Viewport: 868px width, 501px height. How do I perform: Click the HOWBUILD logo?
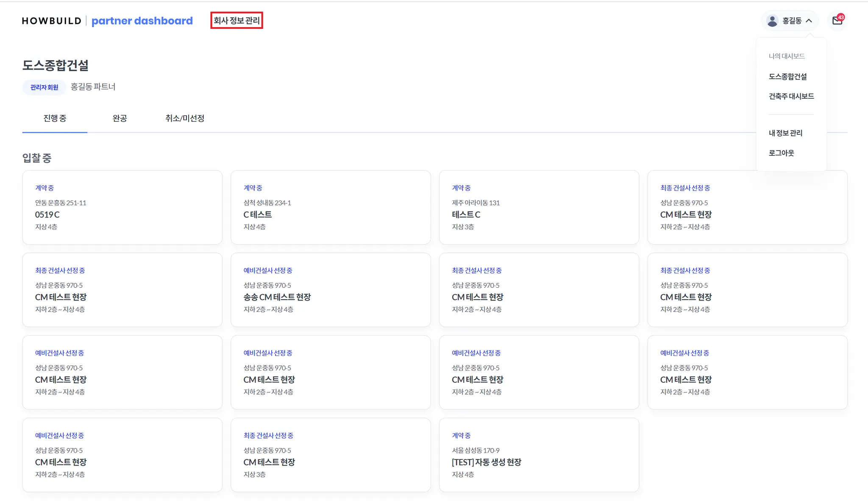[x=51, y=21]
